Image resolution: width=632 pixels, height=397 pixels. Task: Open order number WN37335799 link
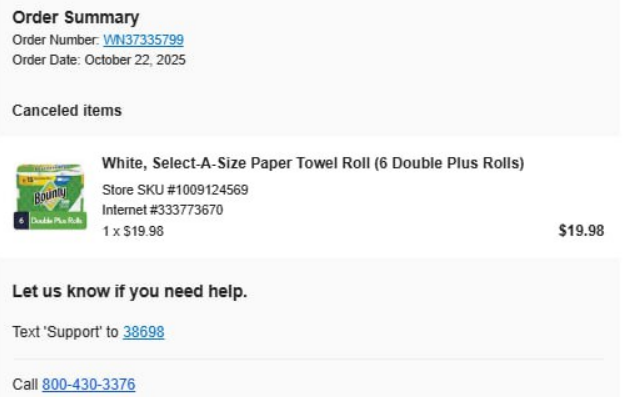(x=143, y=40)
